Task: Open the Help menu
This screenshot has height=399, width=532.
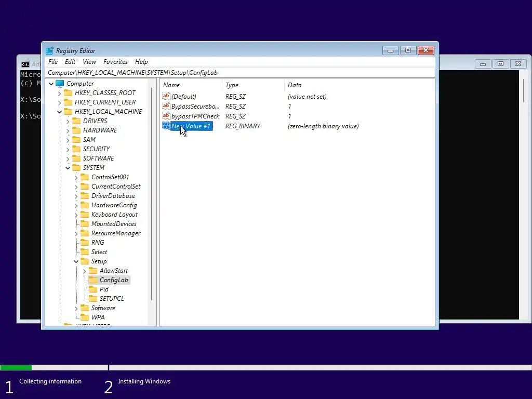Action: 141,62
